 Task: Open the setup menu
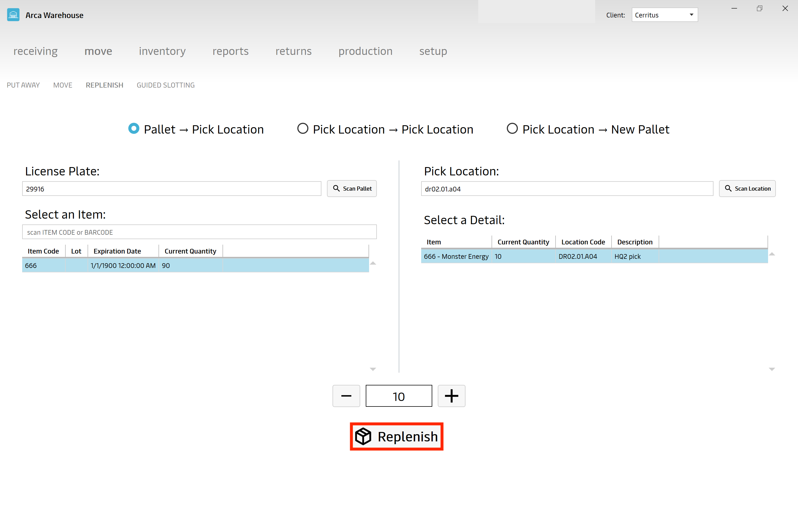pyautogui.click(x=433, y=51)
